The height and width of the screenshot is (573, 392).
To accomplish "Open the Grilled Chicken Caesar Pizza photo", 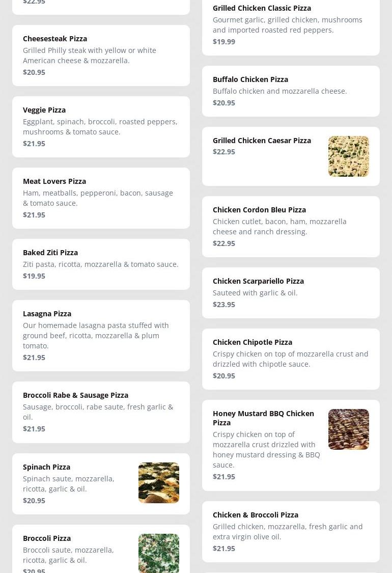I will pos(349,156).
